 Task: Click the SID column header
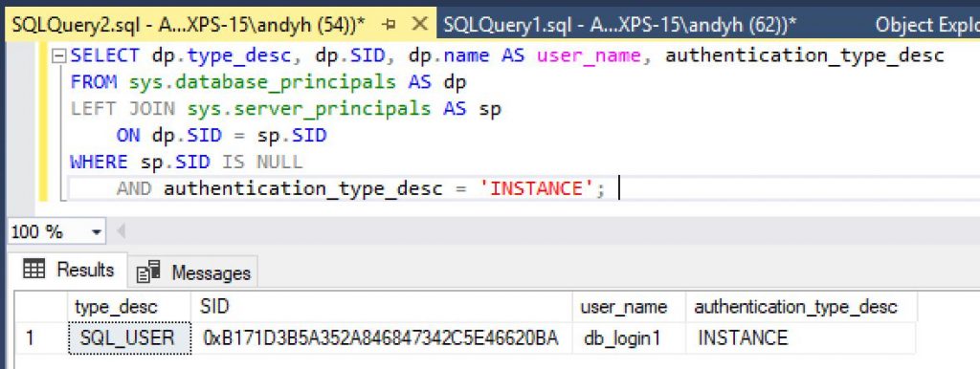tap(381, 307)
